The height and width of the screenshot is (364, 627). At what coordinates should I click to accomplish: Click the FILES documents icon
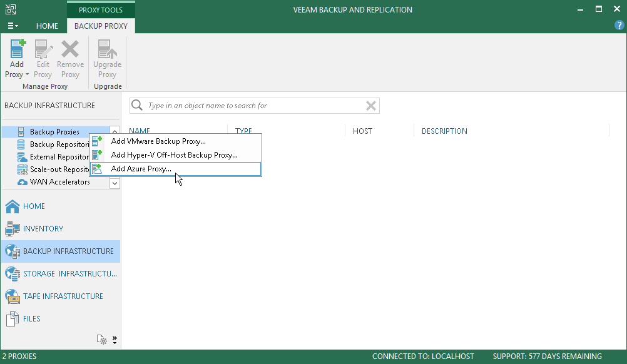[13, 319]
